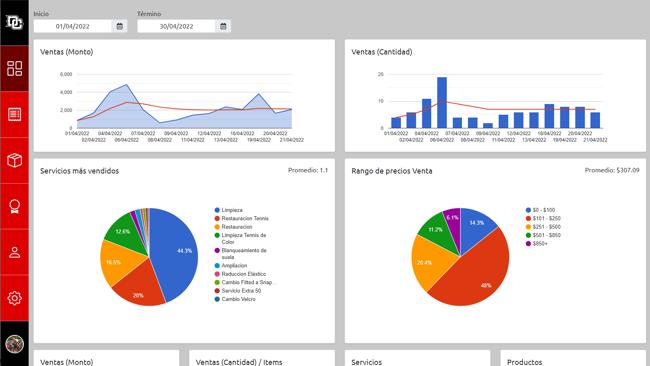
Task: Open the award ribbon icon in sidebar
Action: click(15, 206)
